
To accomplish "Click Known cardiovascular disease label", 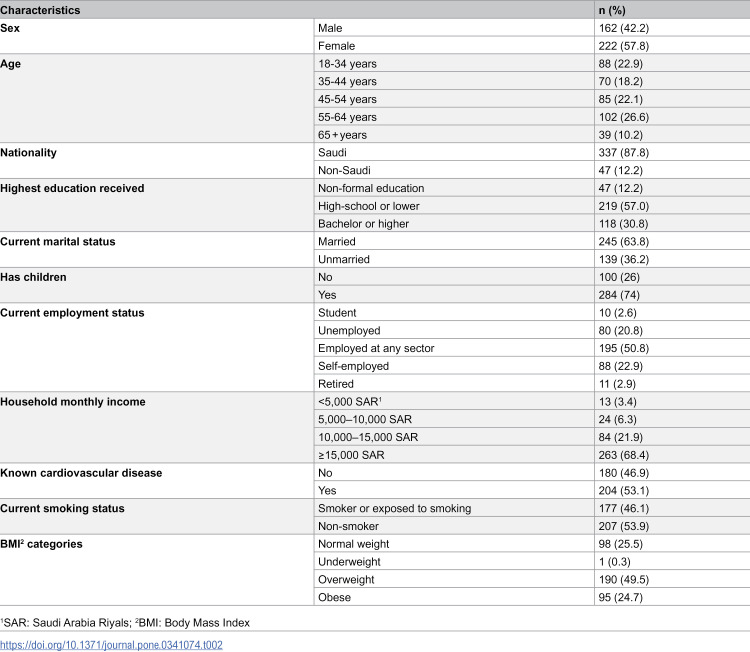I will (x=81, y=473).
